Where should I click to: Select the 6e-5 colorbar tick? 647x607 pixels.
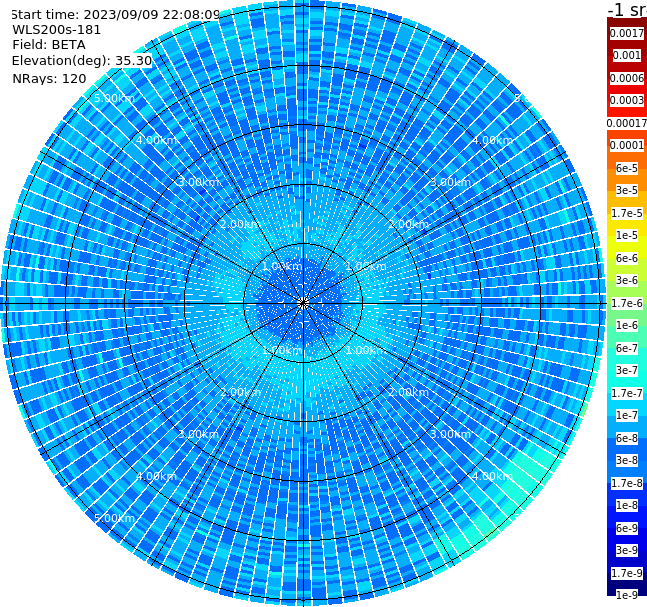(627, 168)
